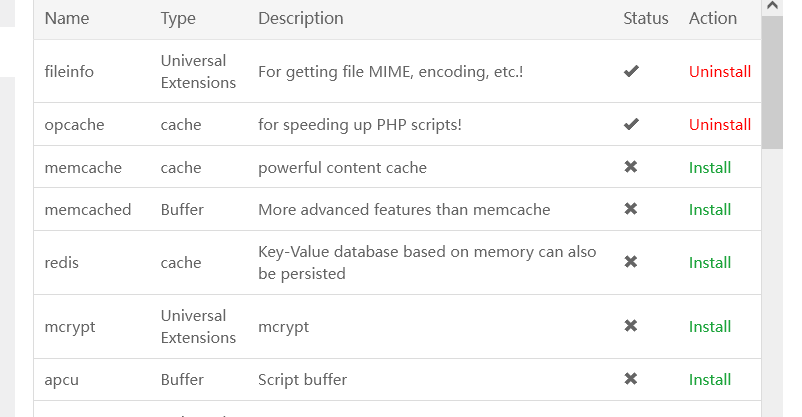Viewport: 802px width, 417px height.
Task: Click the Action column header
Action: [x=713, y=19]
